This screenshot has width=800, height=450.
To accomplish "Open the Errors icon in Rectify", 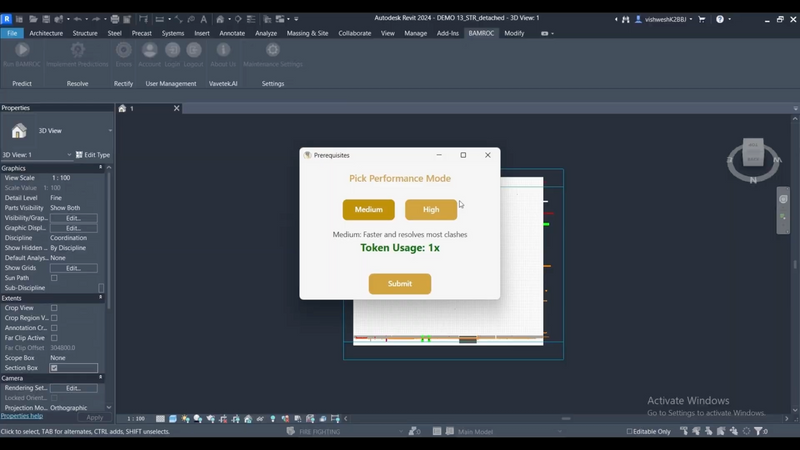I will 123,49.
